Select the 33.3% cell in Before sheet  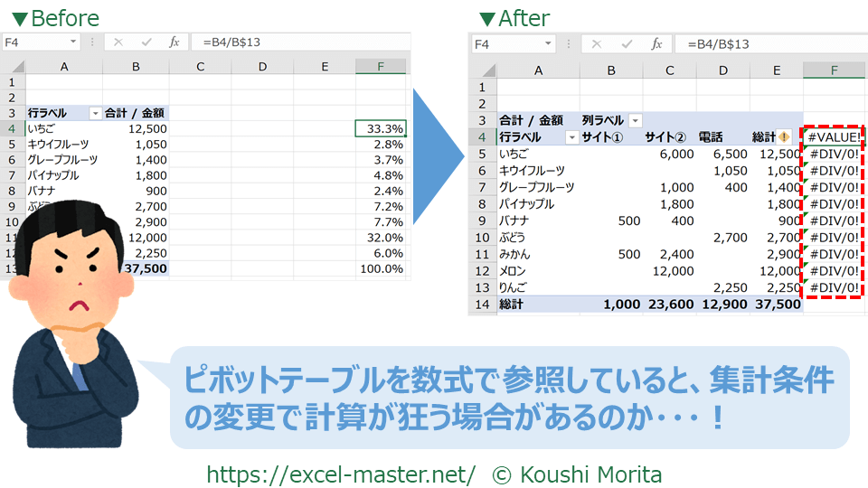point(381,128)
